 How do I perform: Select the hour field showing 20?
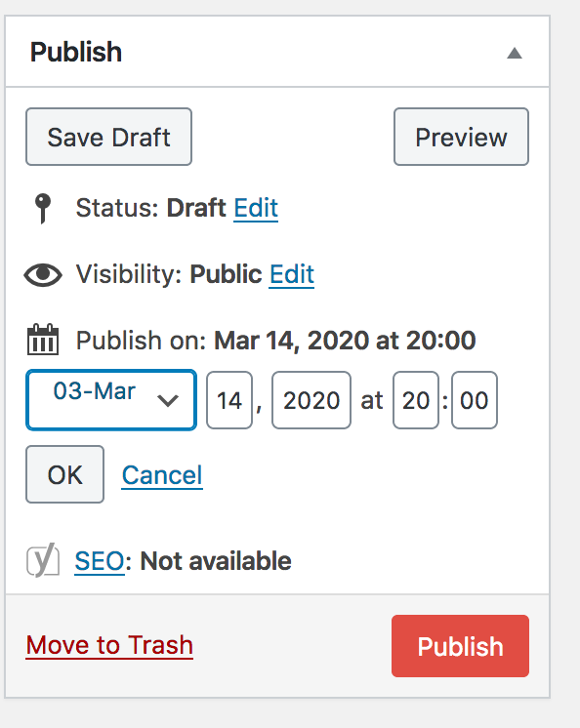tap(416, 400)
